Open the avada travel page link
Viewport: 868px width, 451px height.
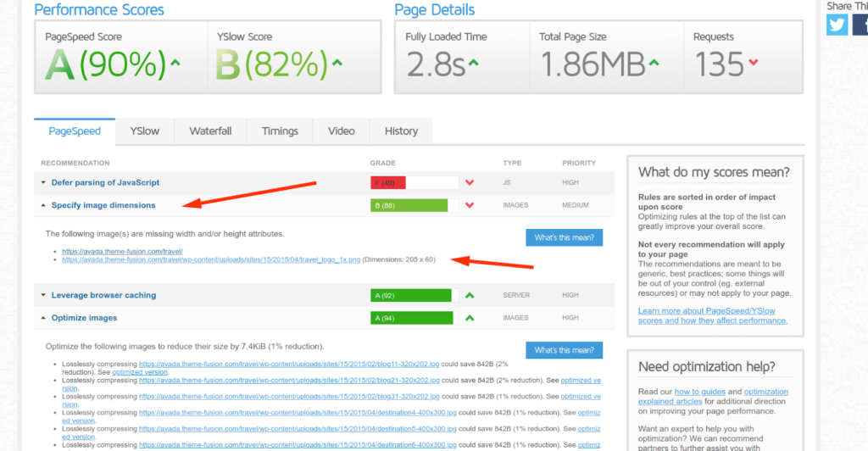(x=122, y=251)
